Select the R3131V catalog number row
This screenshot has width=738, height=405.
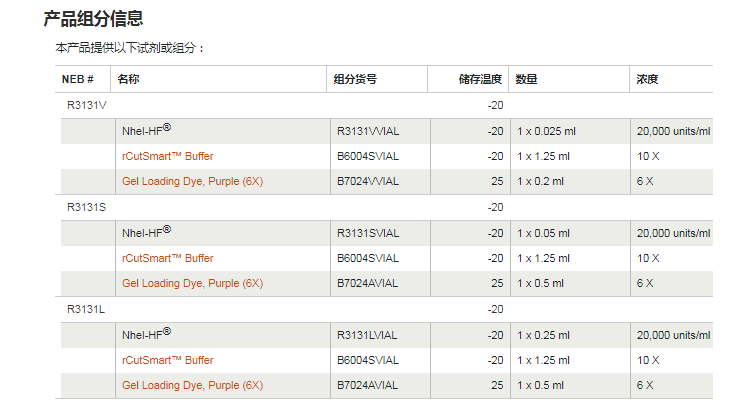(x=86, y=105)
